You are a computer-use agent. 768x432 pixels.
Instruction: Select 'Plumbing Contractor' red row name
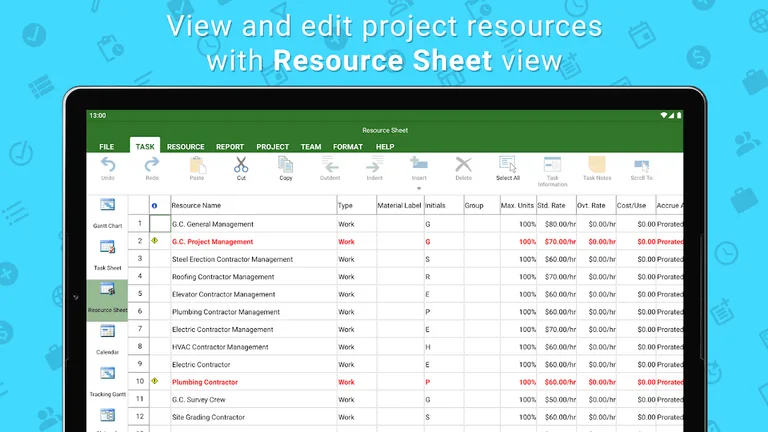(x=205, y=382)
